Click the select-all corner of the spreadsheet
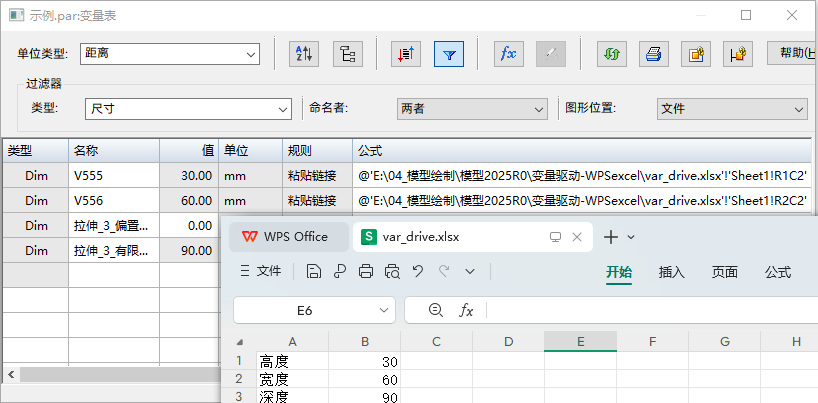 (239, 342)
